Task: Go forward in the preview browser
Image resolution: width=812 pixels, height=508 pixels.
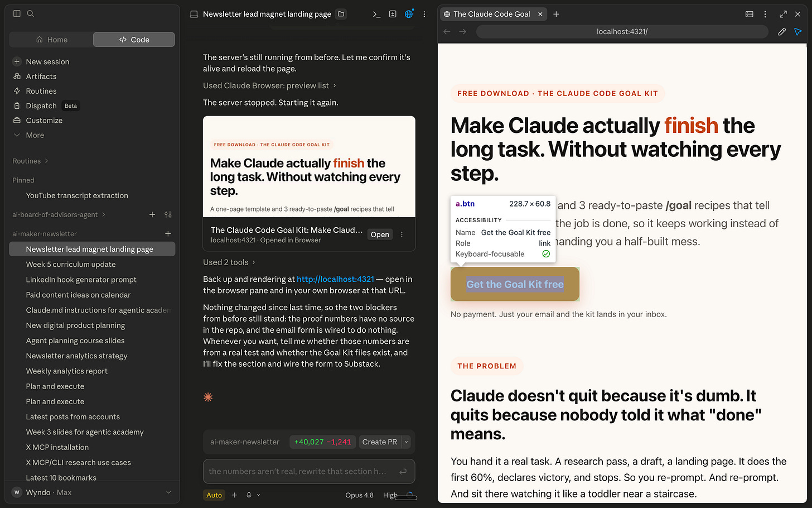Action: 463,32
